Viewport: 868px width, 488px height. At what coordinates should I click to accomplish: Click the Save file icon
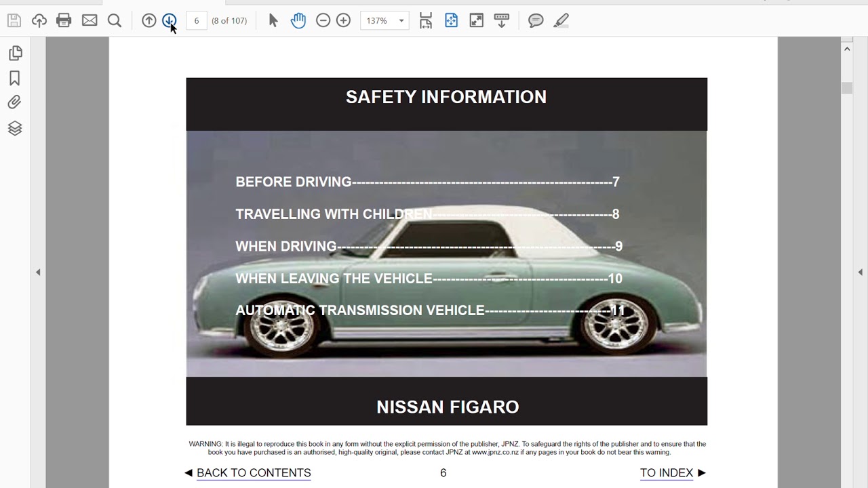click(14, 20)
